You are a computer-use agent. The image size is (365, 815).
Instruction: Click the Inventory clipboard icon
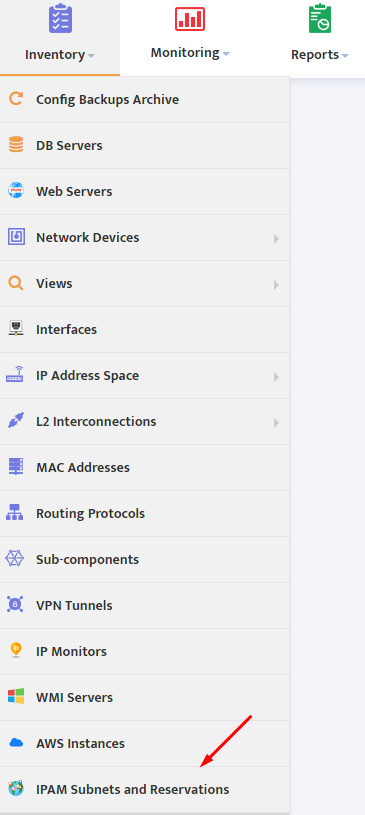click(x=60, y=19)
